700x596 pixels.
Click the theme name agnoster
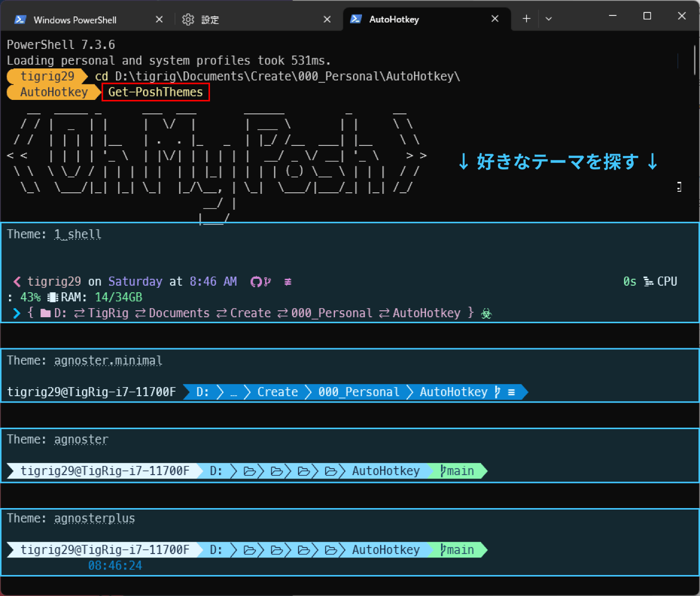point(81,440)
